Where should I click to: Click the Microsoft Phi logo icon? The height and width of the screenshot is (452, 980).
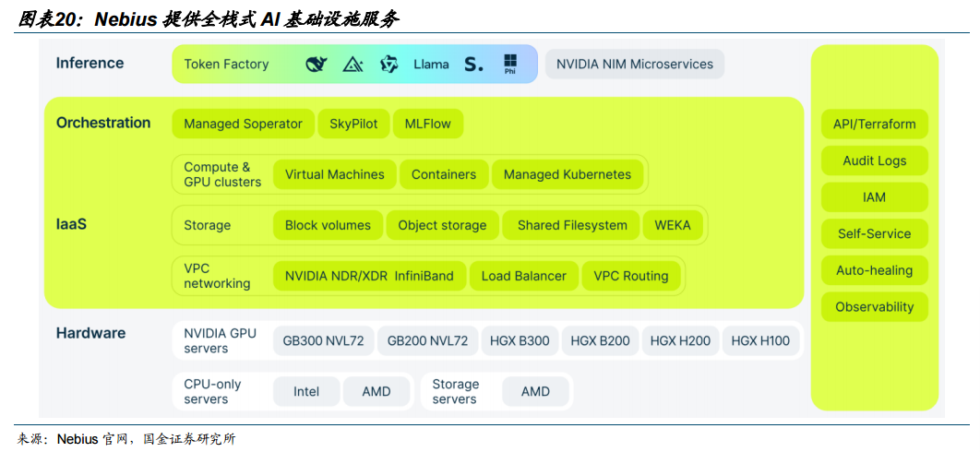coord(509,65)
